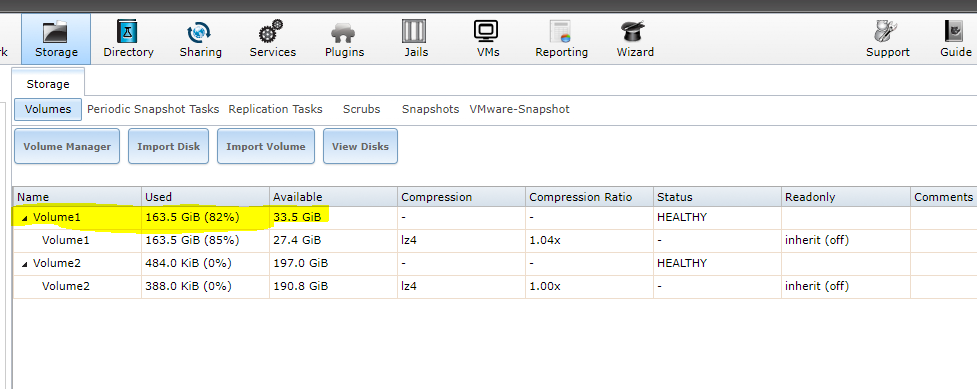The image size is (977, 389).
Task: Launch the Wizard hat icon
Action: (634, 31)
